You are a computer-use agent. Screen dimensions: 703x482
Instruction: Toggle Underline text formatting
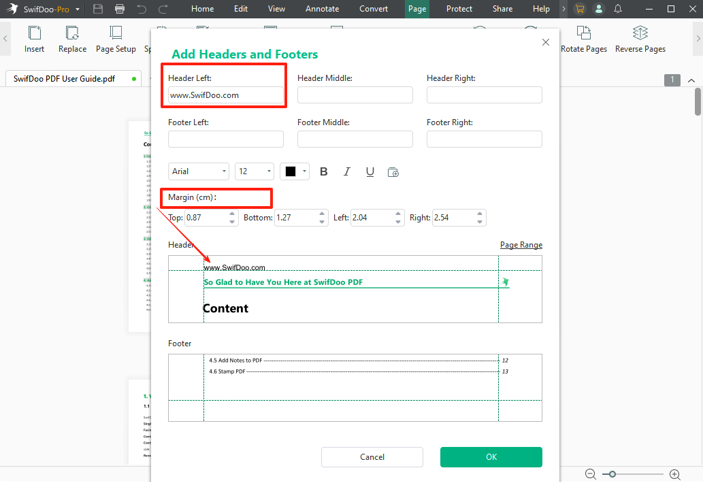[x=370, y=172]
